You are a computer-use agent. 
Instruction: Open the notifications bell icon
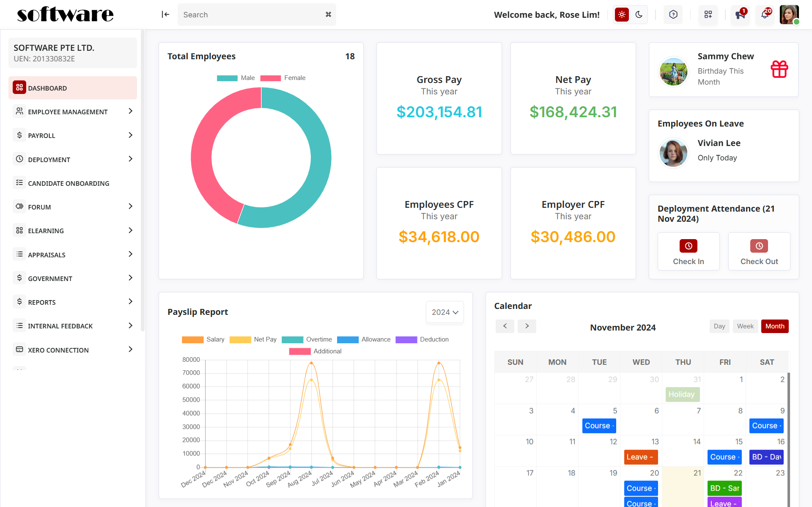(765, 15)
